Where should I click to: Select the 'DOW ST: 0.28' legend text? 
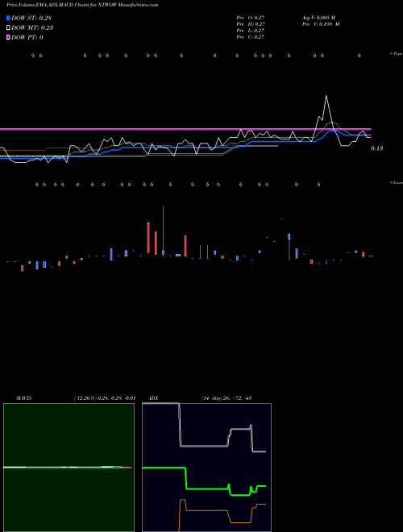[31, 18]
